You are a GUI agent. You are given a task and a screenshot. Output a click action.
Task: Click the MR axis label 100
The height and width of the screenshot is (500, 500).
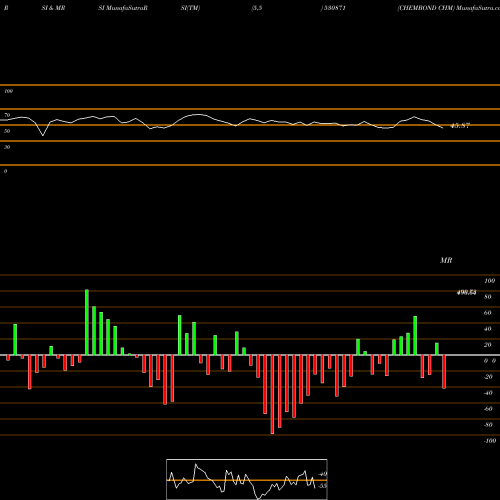[490, 281]
